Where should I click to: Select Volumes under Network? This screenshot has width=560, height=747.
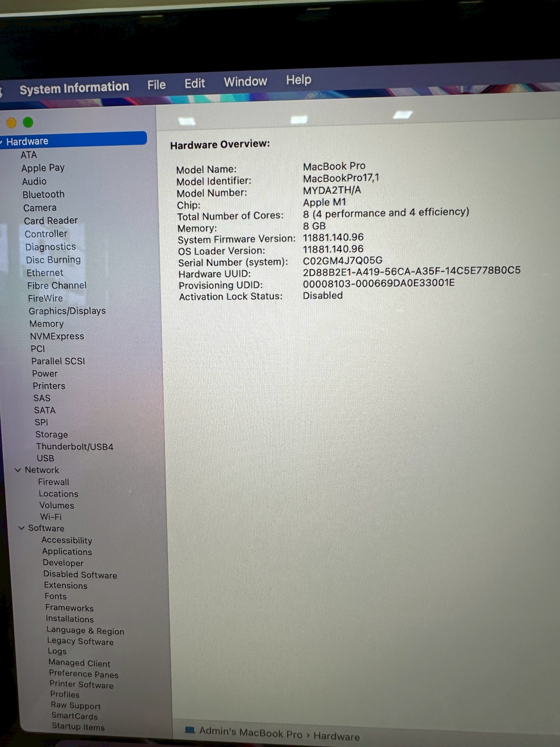(57, 506)
